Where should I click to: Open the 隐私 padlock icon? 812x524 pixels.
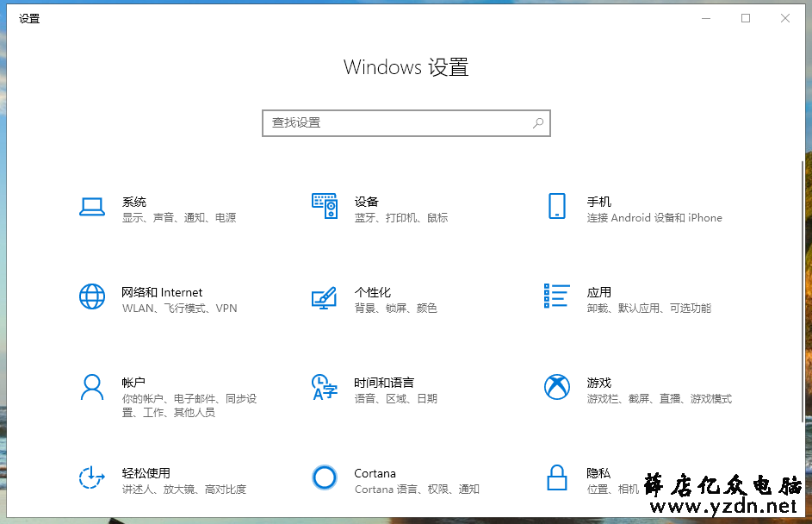(x=557, y=477)
